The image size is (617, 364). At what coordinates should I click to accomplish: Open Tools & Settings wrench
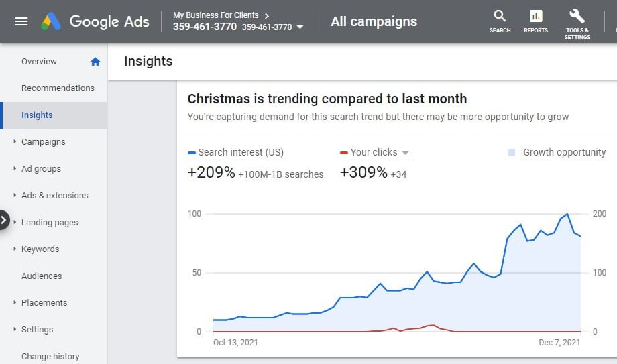577,23
